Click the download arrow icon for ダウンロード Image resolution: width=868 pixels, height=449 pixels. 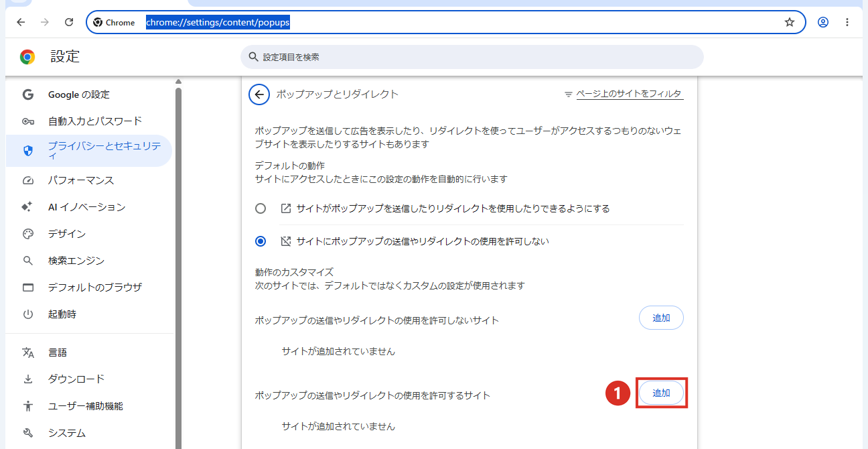pos(27,379)
